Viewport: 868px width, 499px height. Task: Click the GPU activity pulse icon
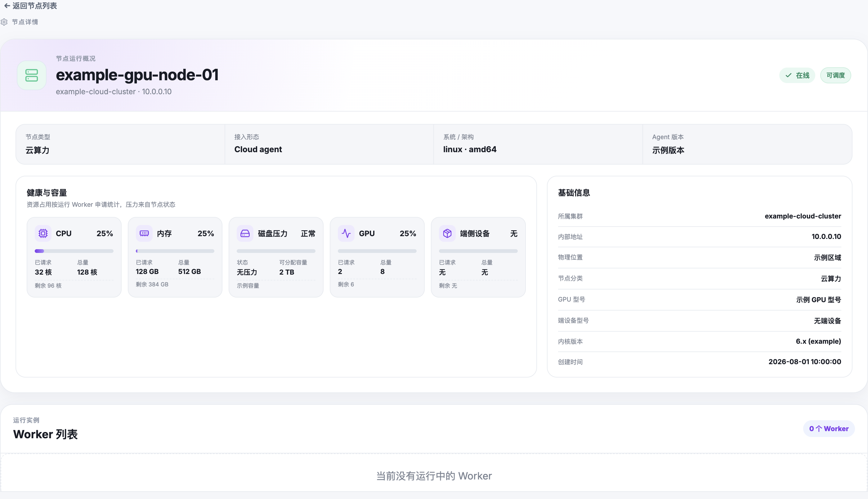pos(346,233)
